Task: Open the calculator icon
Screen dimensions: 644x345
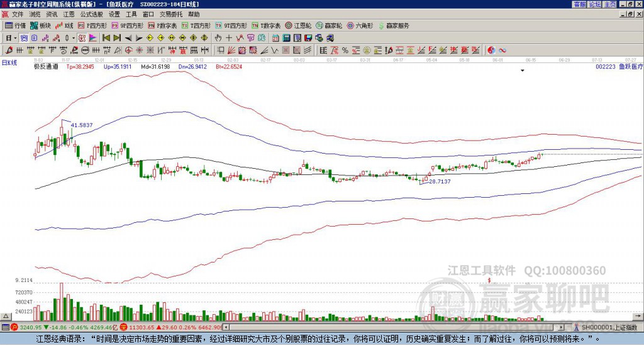Action: pos(287,38)
